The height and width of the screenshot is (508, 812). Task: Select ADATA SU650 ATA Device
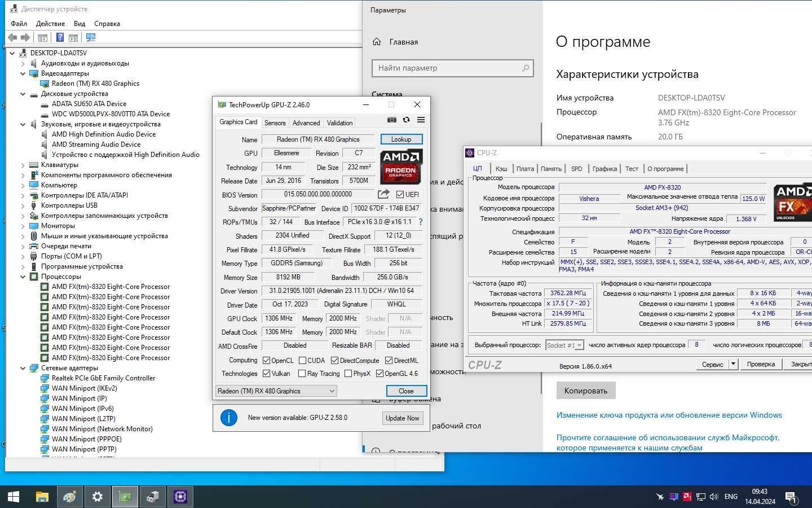pyautogui.click(x=89, y=104)
